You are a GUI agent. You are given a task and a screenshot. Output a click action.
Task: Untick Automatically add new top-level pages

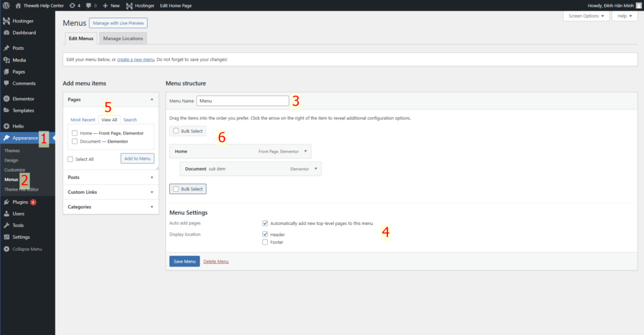click(x=265, y=223)
